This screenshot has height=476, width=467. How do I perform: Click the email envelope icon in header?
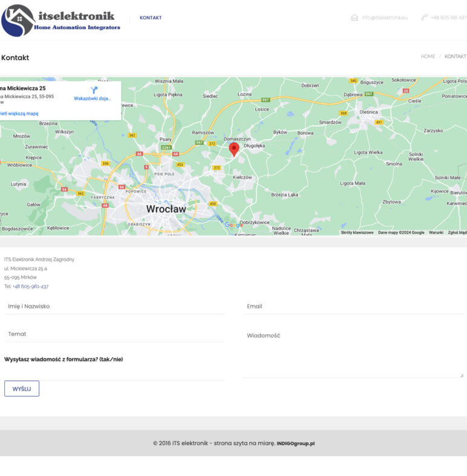[x=354, y=18]
